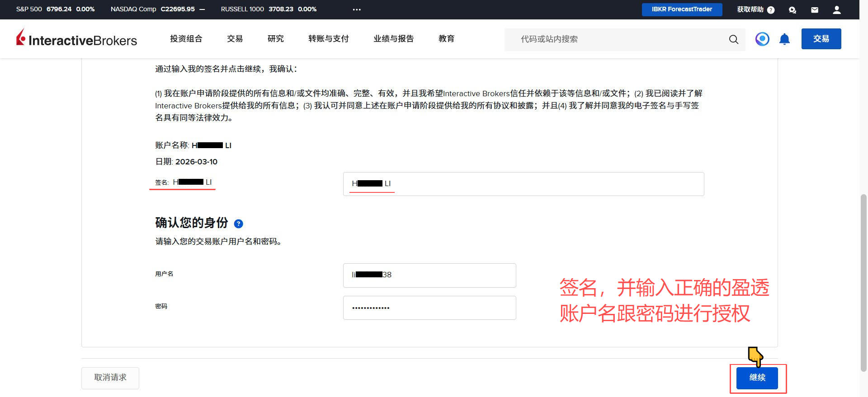868x397 pixels.
Task: Open the 研究 menu
Action: point(275,39)
